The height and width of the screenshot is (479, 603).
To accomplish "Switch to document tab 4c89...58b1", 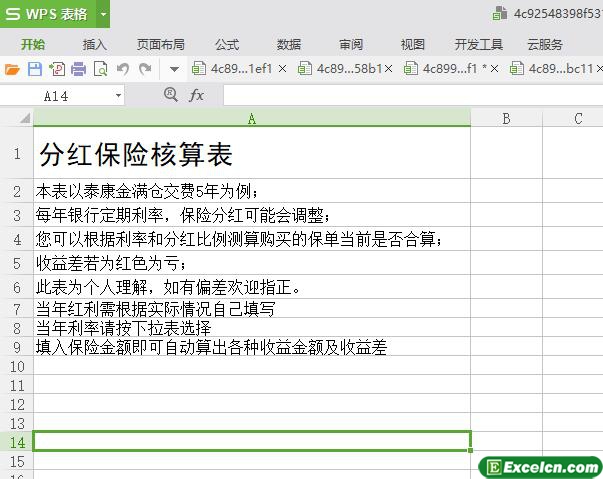I will (x=340, y=69).
